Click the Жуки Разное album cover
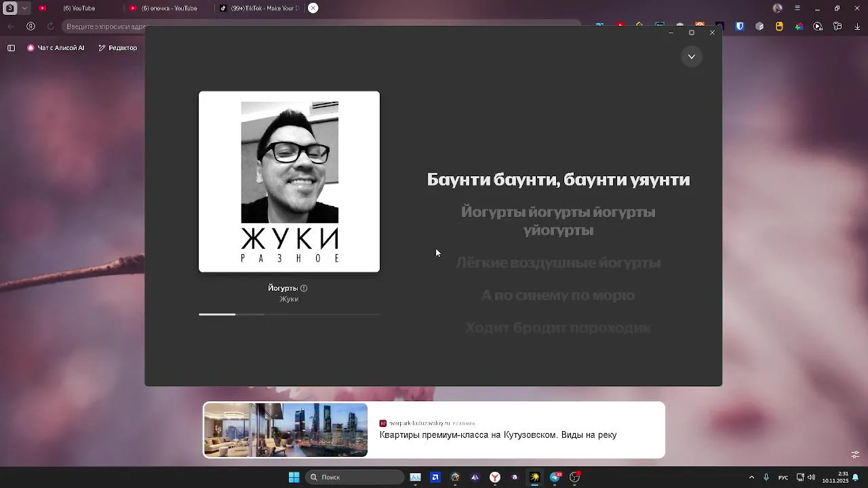The image size is (868, 488). [289, 182]
